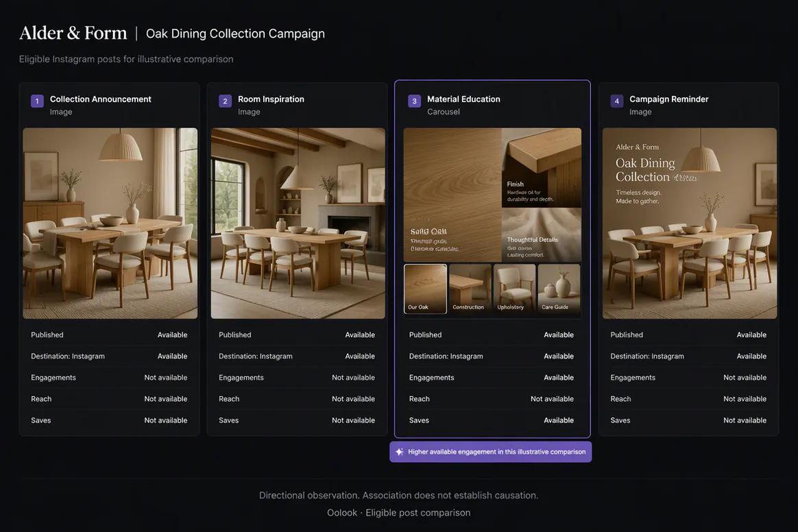Screen dimensions: 798x532
Task: Click the Higher available engagement badge label
Action: pos(497,452)
